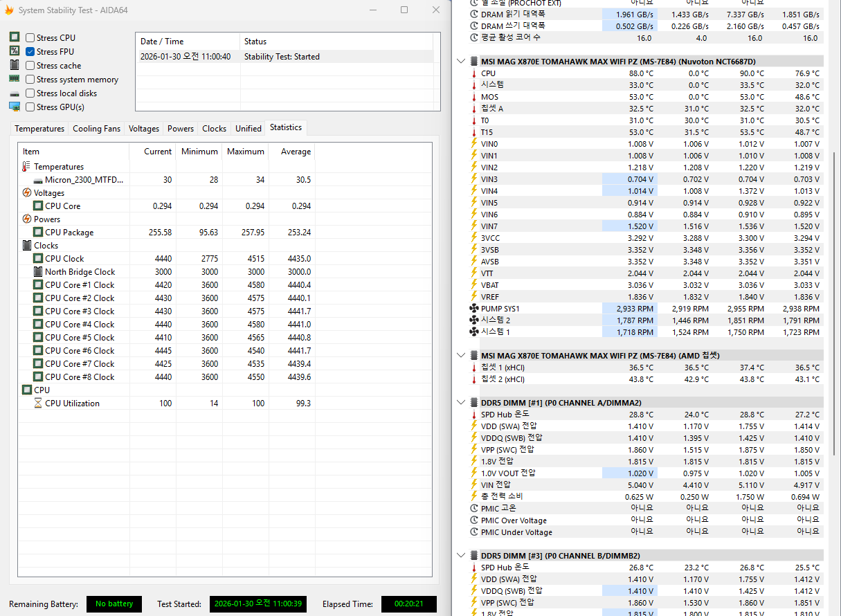
Task: Collapse the DDR5 DIMM [#1] sensor group
Action: (x=462, y=402)
